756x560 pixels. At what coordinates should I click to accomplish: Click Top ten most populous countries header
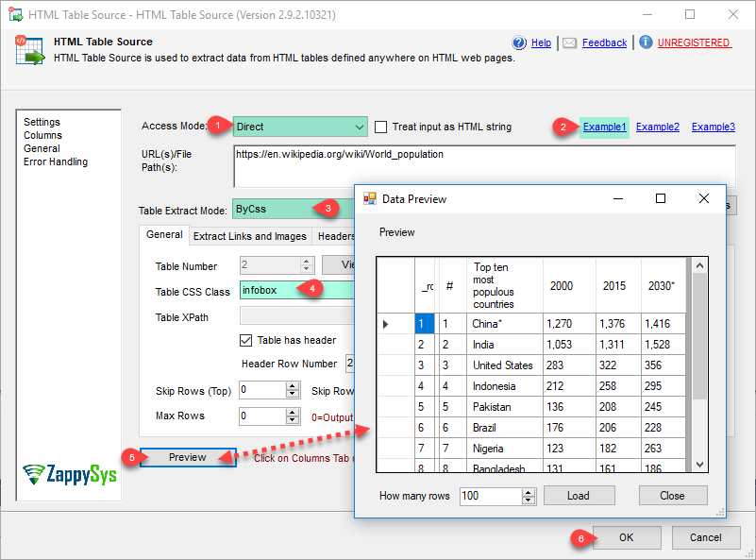(x=505, y=285)
